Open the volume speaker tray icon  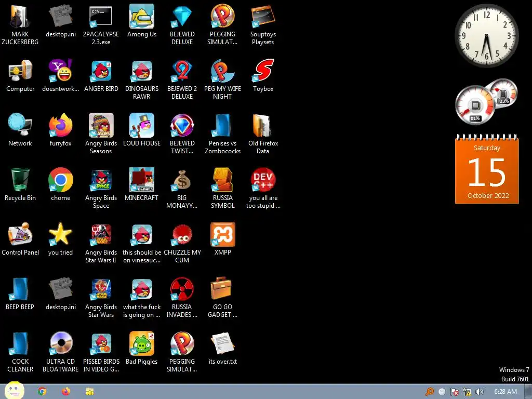tap(480, 392)
